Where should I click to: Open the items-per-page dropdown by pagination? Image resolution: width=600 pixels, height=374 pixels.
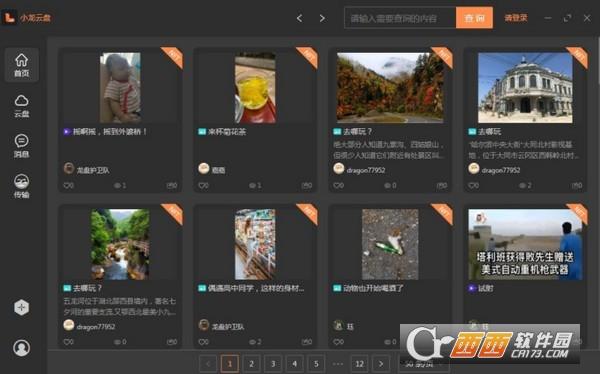point(423,364)
